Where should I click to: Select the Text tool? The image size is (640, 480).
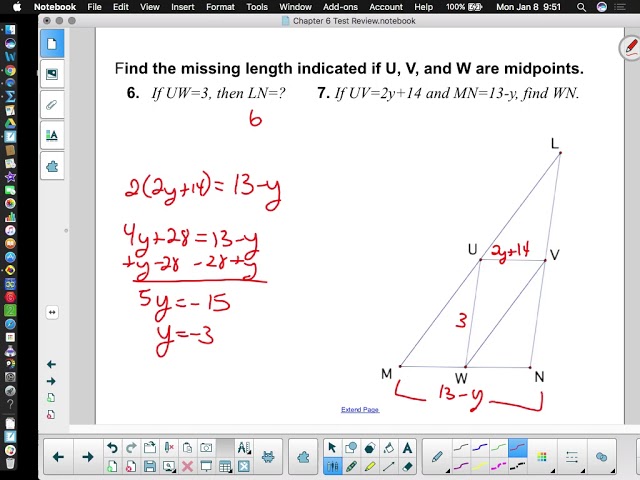(407, 448)
